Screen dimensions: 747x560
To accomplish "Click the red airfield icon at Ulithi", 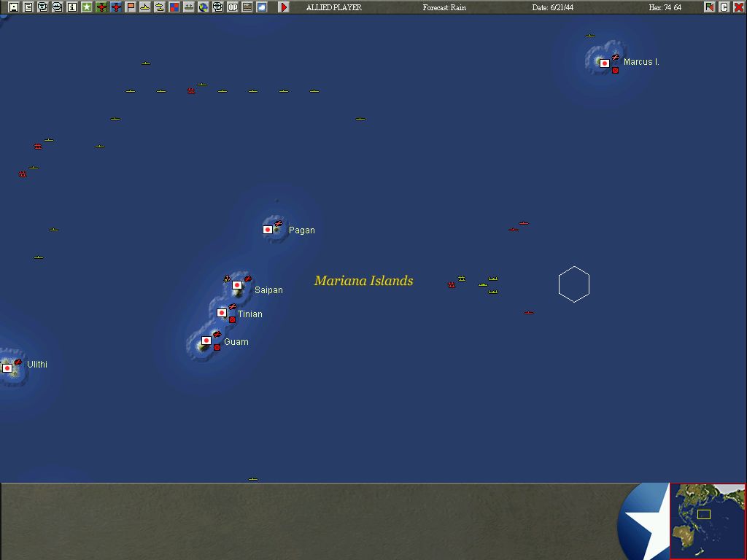I will 18,362.
